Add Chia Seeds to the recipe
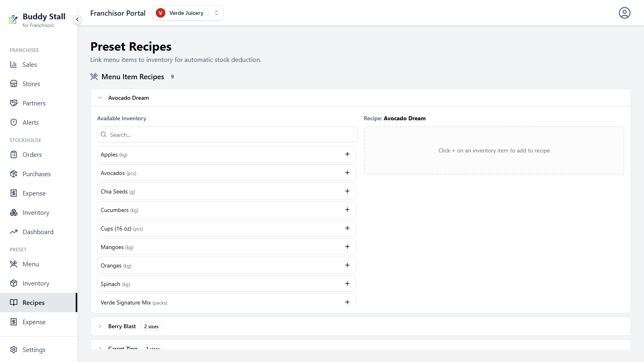644x362 pixels. point(347,191)
